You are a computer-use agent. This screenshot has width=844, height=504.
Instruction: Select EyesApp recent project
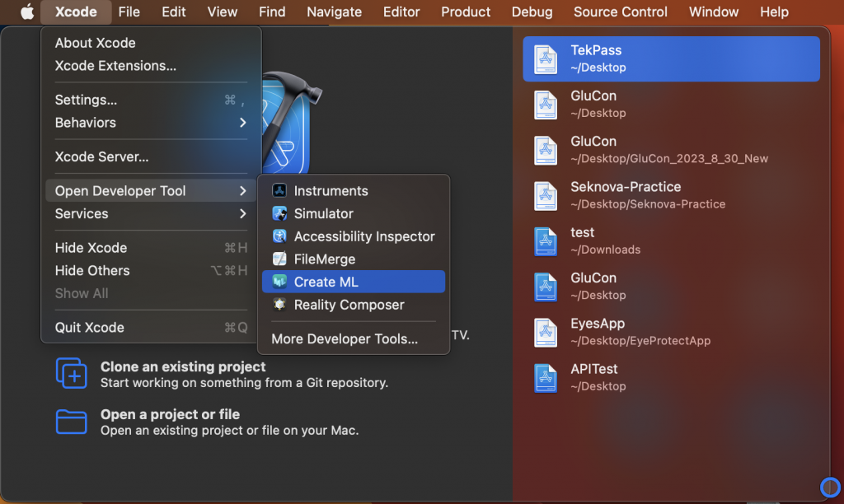pos(671,332)
